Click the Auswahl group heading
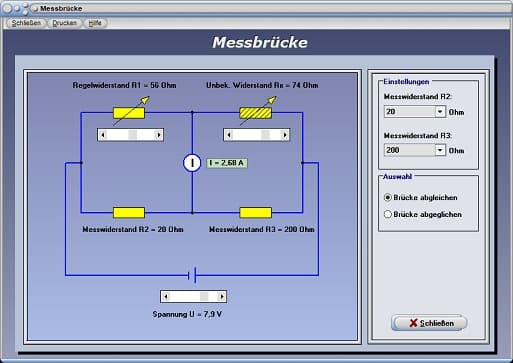 coord(397,176)
